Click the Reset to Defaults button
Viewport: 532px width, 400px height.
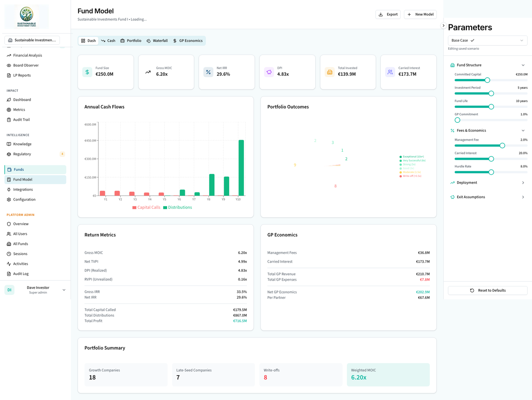[x=488, y=290]
